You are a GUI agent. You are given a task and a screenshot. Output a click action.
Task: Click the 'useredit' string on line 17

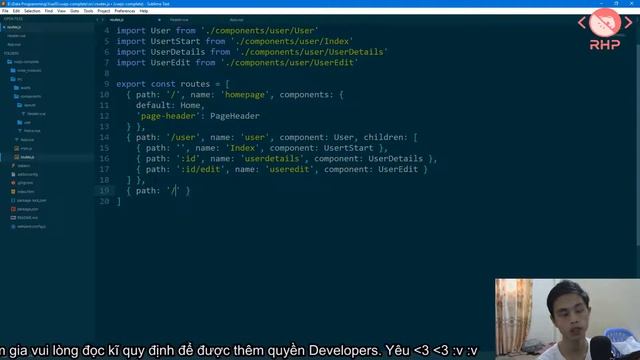click(x=289, y=169)
